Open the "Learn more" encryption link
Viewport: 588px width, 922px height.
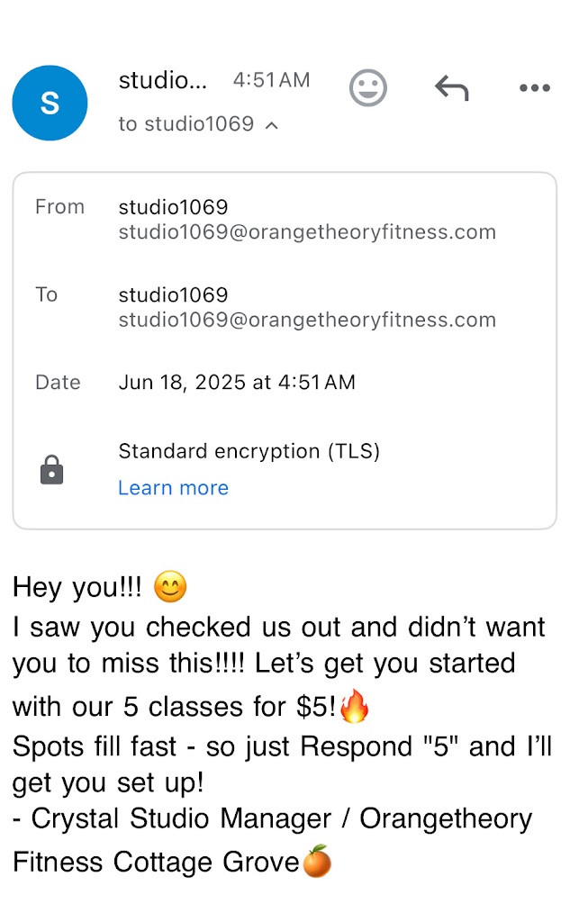(173, 488)
